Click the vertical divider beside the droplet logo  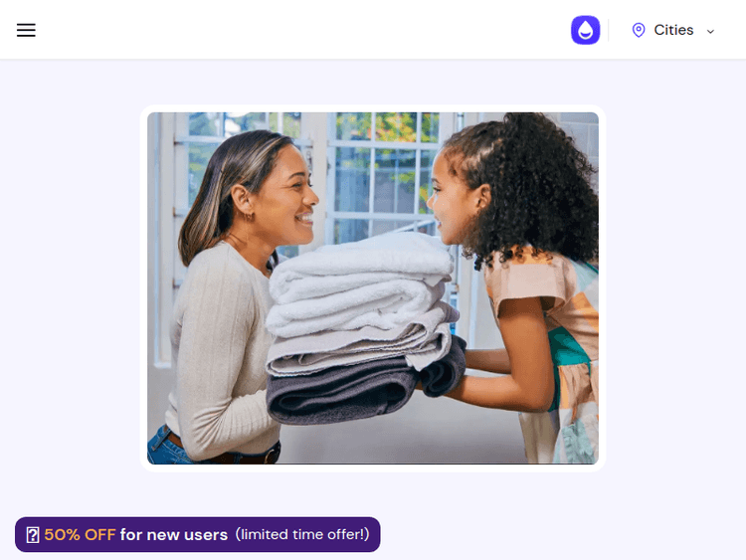tap(608, 31)
